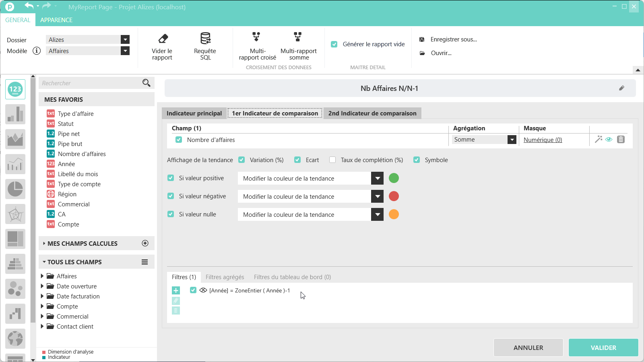The height and width of the screenshot is (362, 644).
Task: Open the Modèle Affaires dropdown
Action: (x=125, y=51)
